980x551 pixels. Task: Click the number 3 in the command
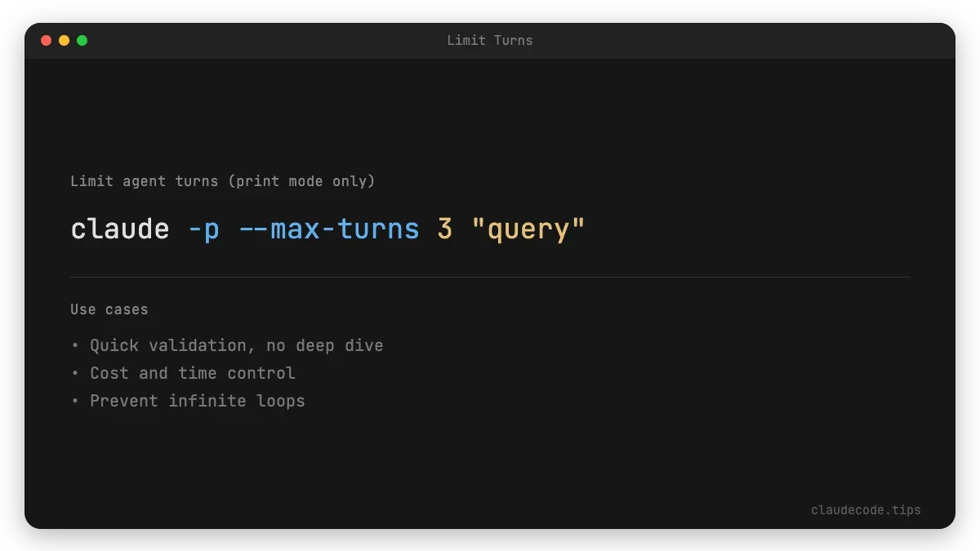coord(445,229)
